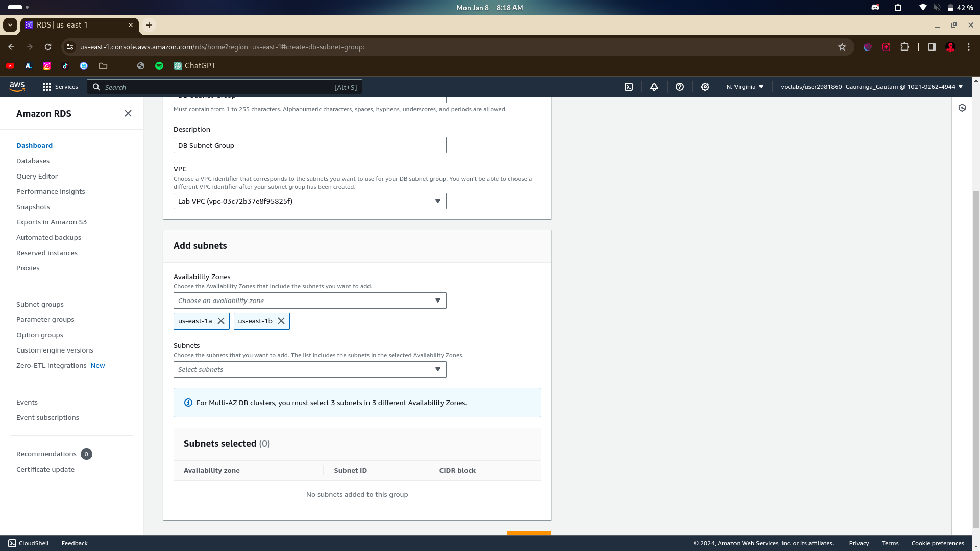Bookmark this page with star icon
The height and width of the screenshot is (551, 980).
click(x=842, y=47)
